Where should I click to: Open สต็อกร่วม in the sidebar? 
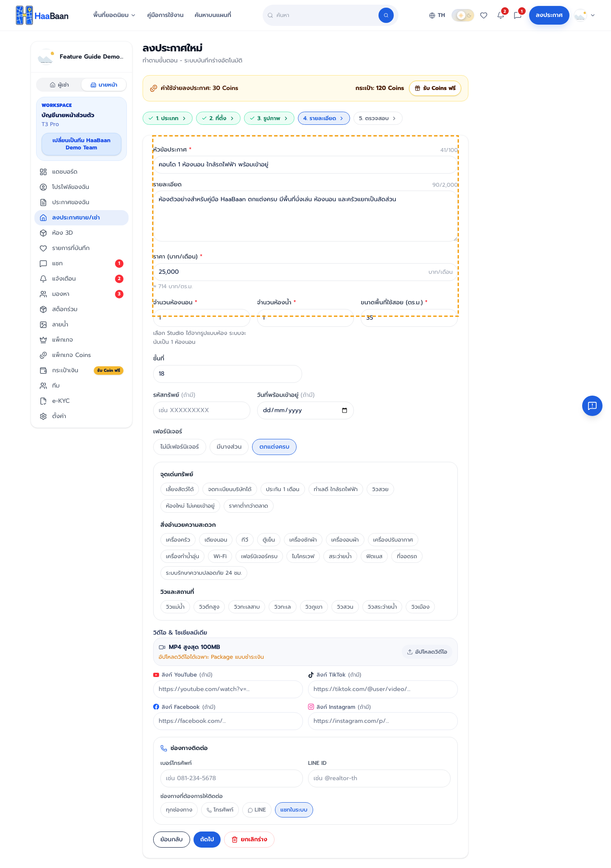point(81,309)
